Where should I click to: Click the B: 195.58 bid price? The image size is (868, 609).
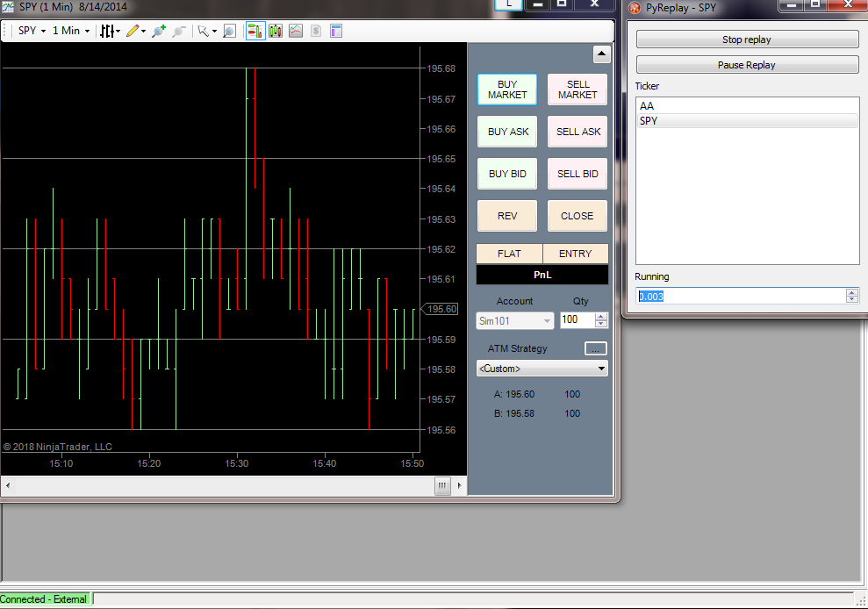514,413
